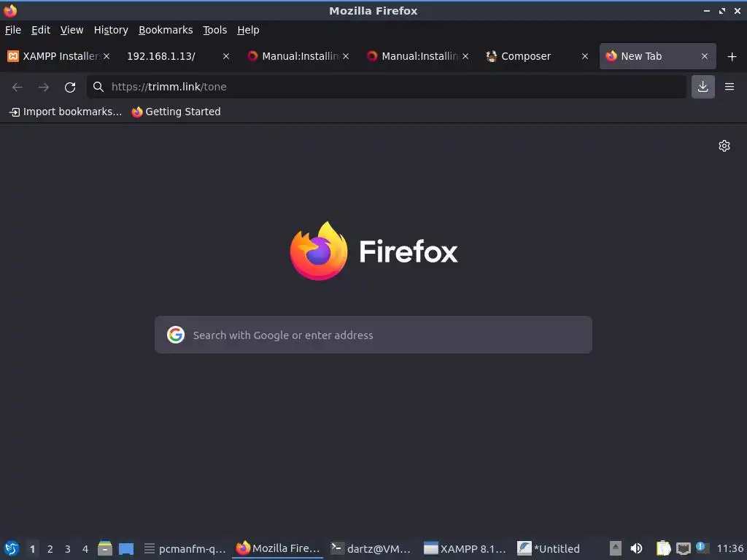
Task: Open the Tools menu
Action: tap(215, 30)
